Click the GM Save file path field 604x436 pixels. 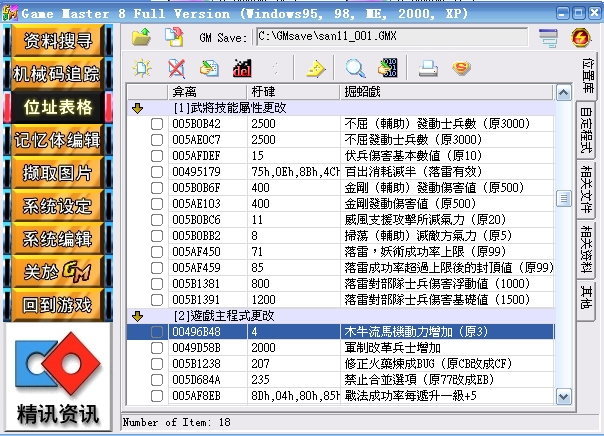(x=390, y=37)
